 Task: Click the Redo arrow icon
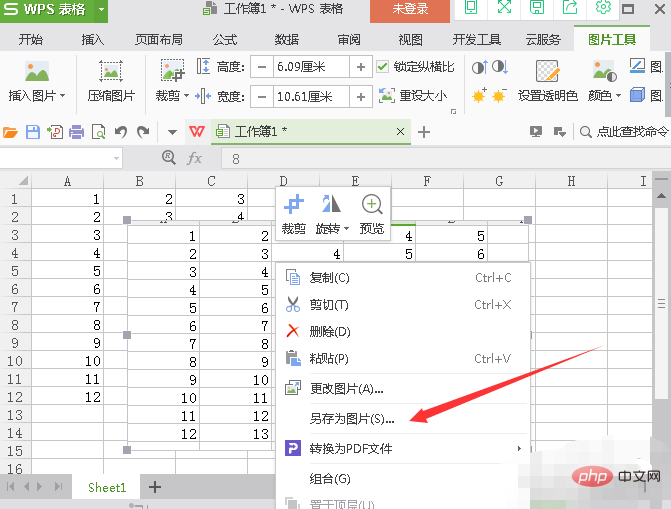(143, 132)
